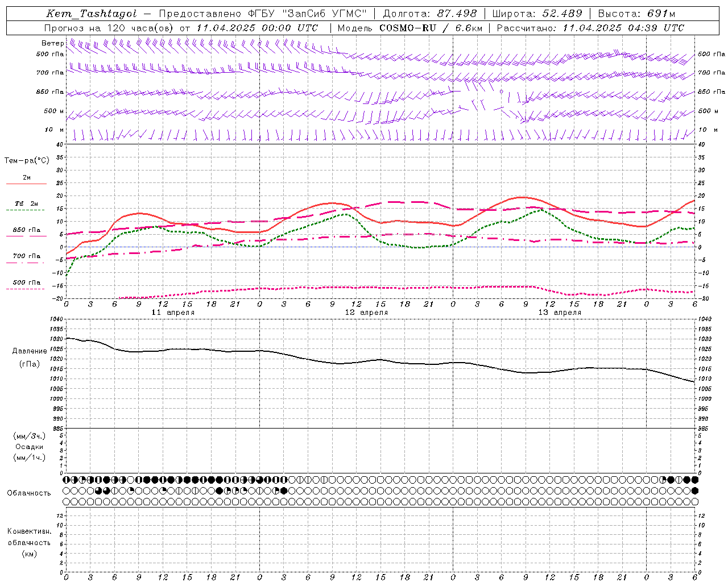Click the (мм/3ч.) precipitation unit label
Image resolution: width=728 pixels, height=582 pixels.
click(30, 436)
